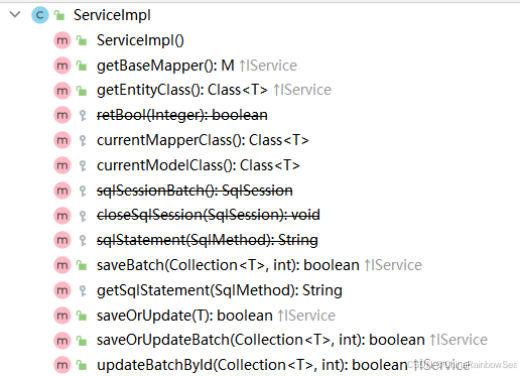Select the currentModelClass() method entry
The image size is (521, 376).
(198, 165)
